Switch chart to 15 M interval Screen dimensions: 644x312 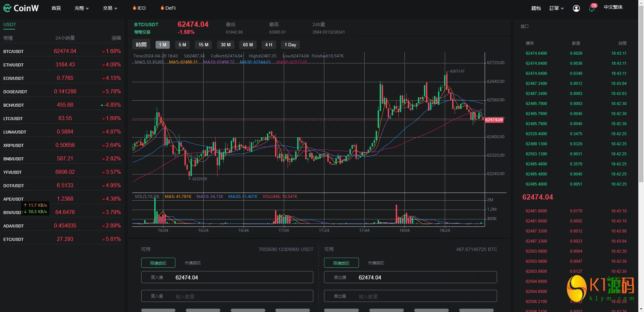[x=203, y=45]
